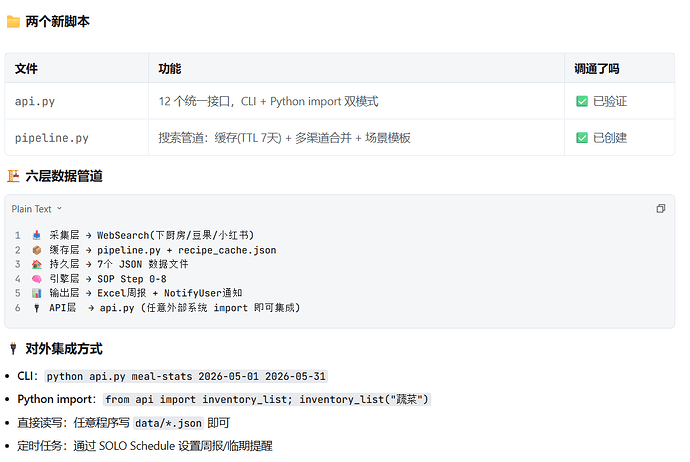Click the inbox emoji on the 采集层 line
This screenshot has width=690, height=462.
coord(37,235)
